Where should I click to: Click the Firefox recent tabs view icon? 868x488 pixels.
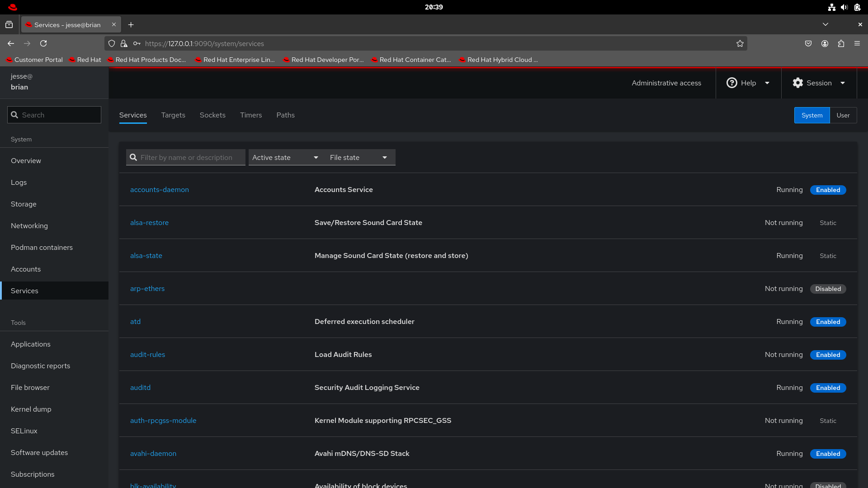9,25
